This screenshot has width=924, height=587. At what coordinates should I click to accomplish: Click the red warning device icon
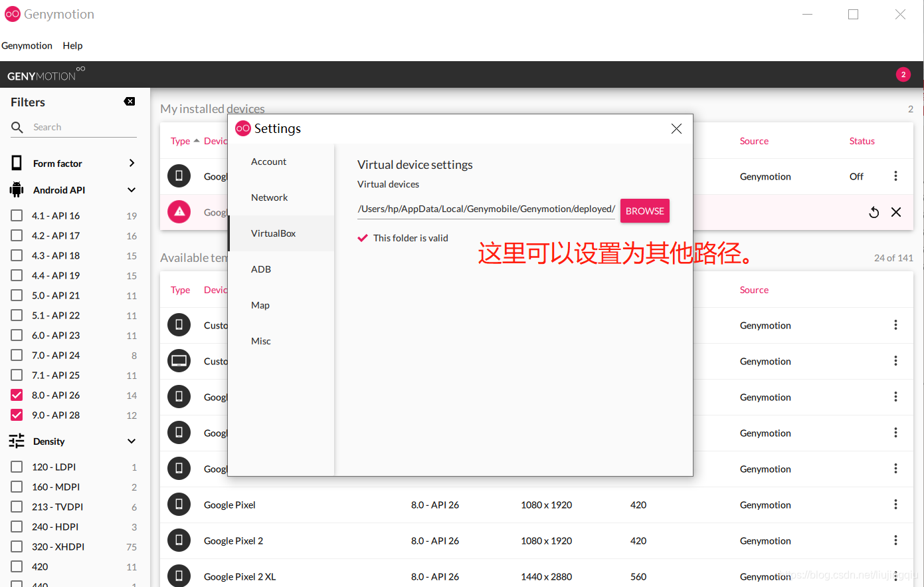click(179, 212)
